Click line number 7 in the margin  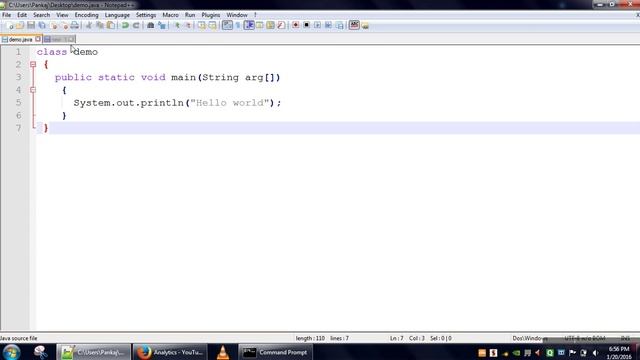click(18, 128)
